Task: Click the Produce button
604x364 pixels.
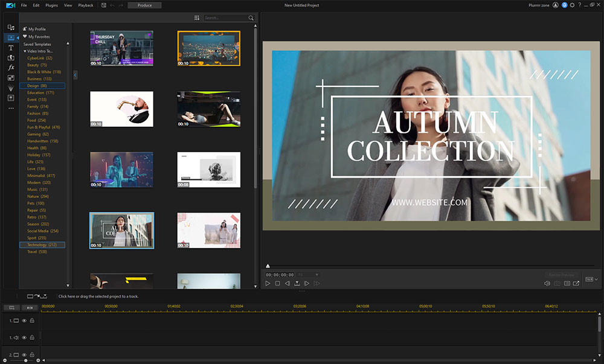Action: 144,5
